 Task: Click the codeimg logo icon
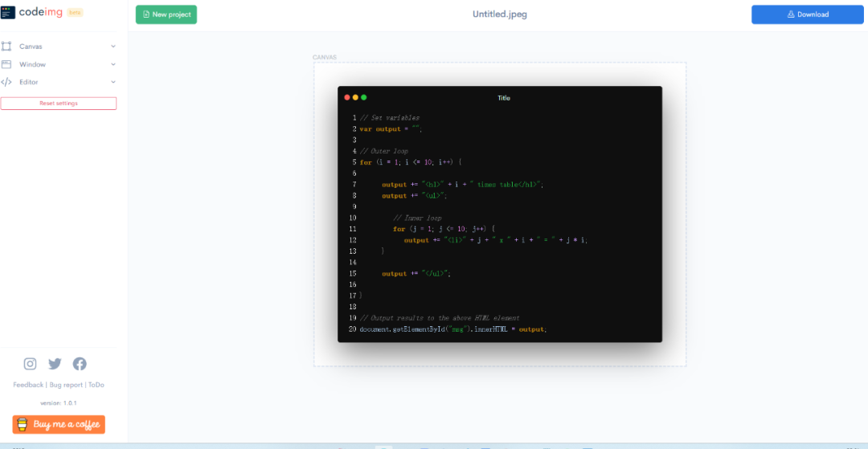coord(8,13)
